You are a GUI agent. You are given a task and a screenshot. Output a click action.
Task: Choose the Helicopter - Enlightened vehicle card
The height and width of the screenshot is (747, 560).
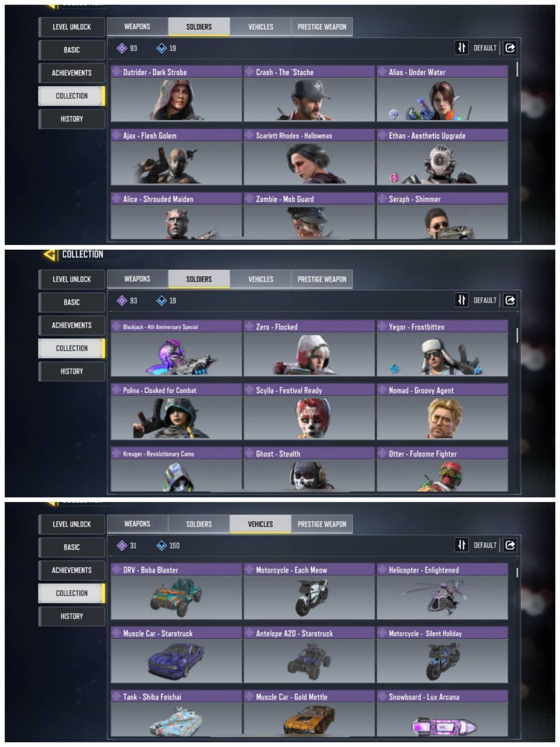point(442,591)
